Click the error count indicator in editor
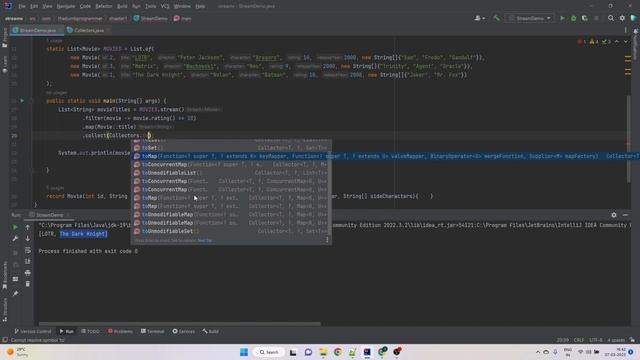This screenshot has width=640, height=360. 582,42
